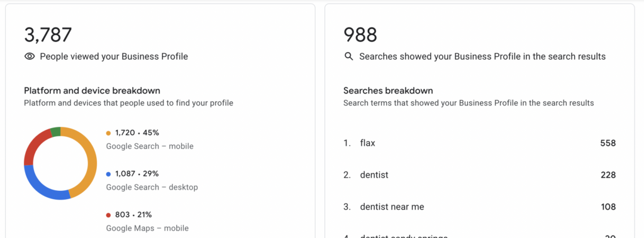Click the 3,787 profile views number
The width and height of the screenshot is (644, 238).
tap(48, 35)
